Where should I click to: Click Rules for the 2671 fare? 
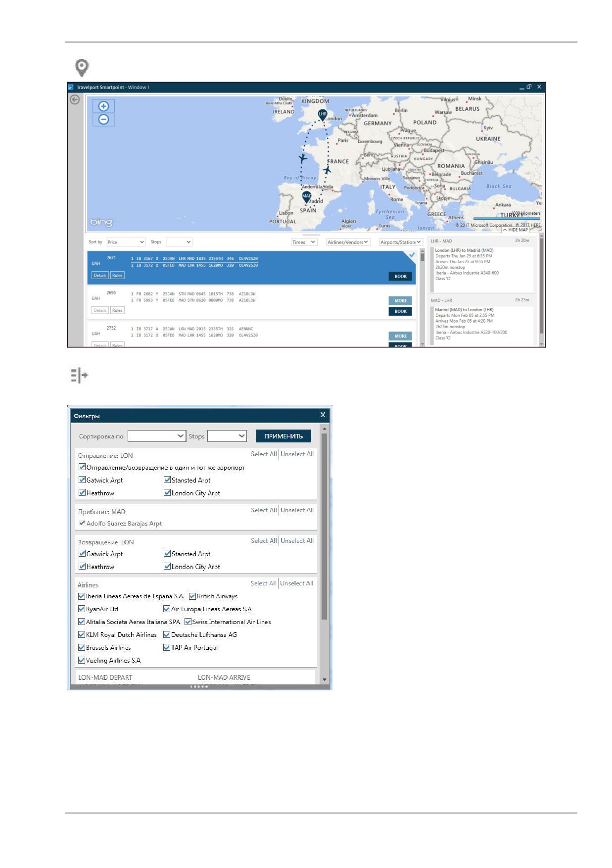click(x=117, y=276)
